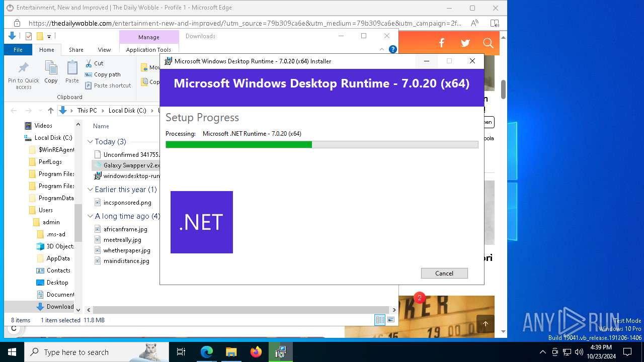Viewport: 644px width, 362px height.
Task: Click Read aloud icon in Edge address bar
Action: (474, 23)
